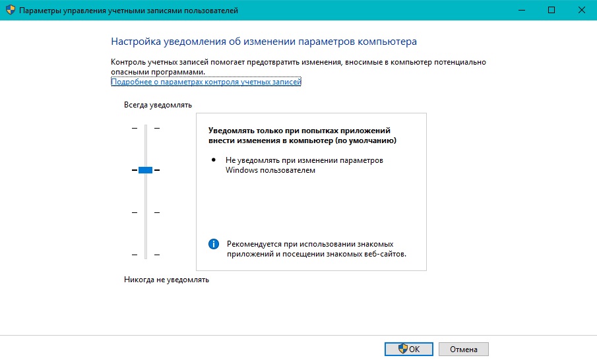Click the heading "Настройка уведомления об изменении параметров"
The height and width of the screenshot is (364, 597).
(x=264, y=42)
